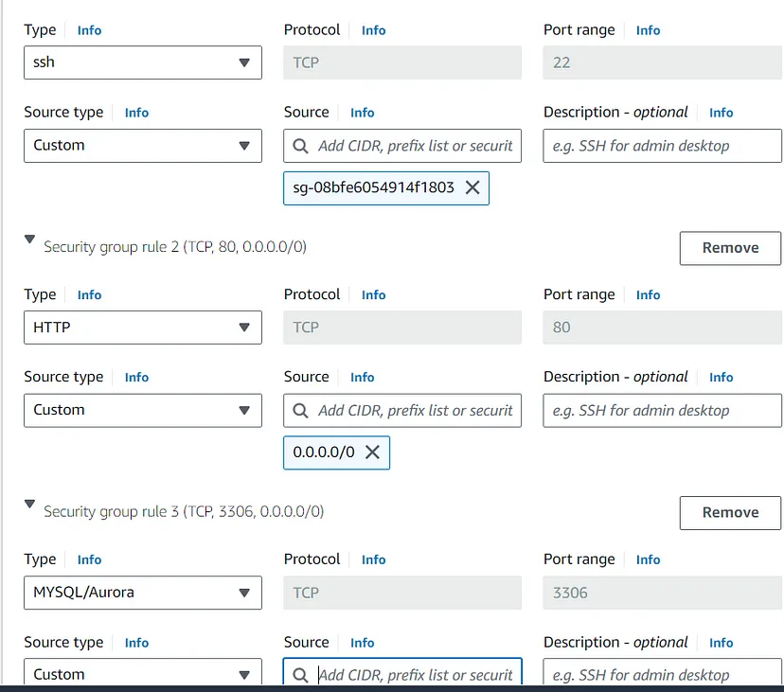Open the HTTP Type dropdown
784x692 pixels.
(142, 328)
